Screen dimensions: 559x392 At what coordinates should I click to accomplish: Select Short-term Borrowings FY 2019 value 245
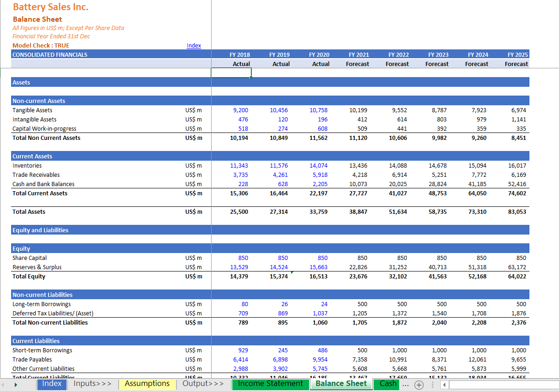pos(283,350)
